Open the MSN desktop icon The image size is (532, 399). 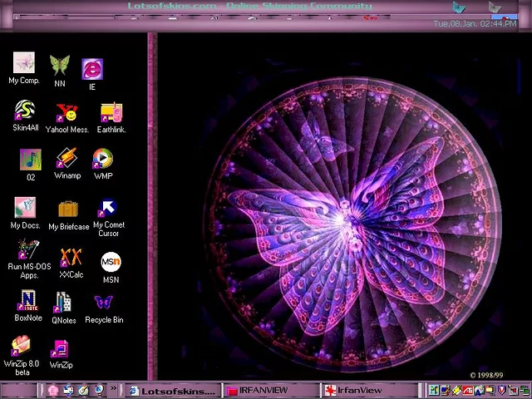pyautogui.click(x=111, y=263)
